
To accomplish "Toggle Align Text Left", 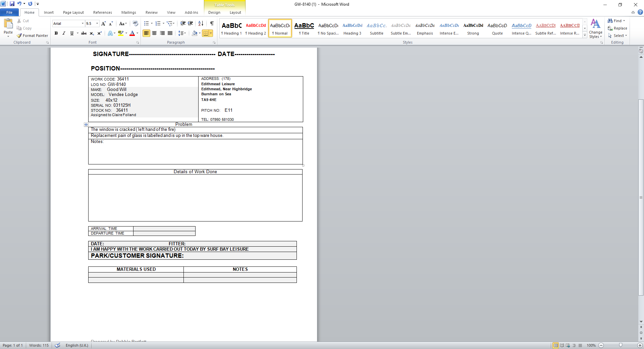I will tap(146, 33).
